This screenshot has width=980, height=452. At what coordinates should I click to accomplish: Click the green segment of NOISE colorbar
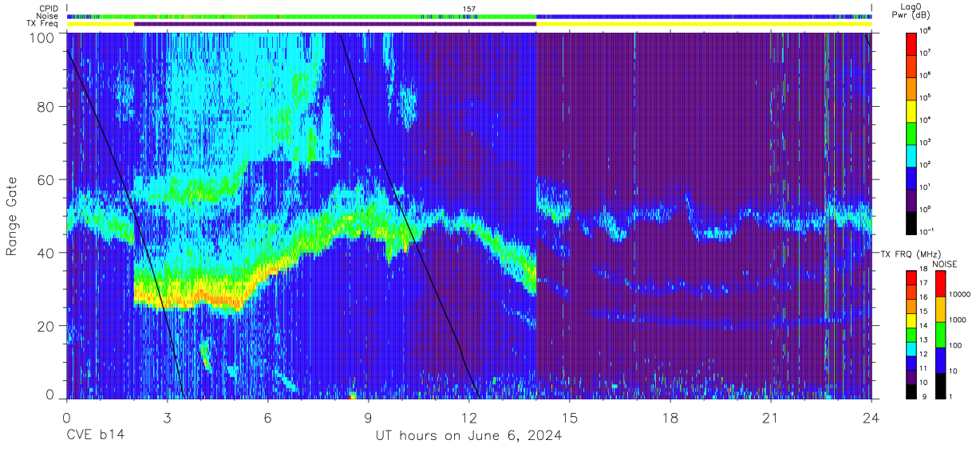(939, 335)
